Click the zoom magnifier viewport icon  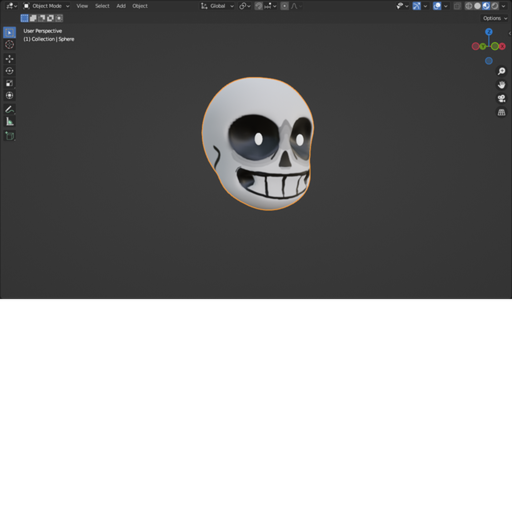click(x=501, y=71)
